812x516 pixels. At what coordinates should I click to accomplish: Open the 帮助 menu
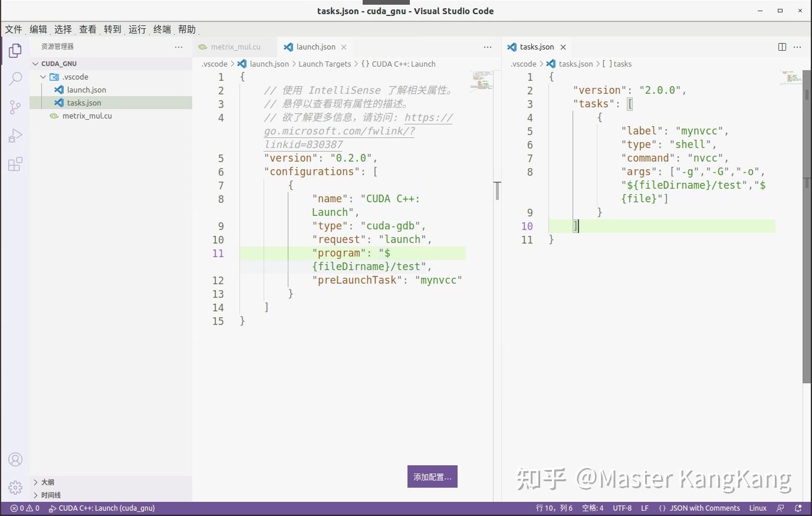[x=187, y=29]
